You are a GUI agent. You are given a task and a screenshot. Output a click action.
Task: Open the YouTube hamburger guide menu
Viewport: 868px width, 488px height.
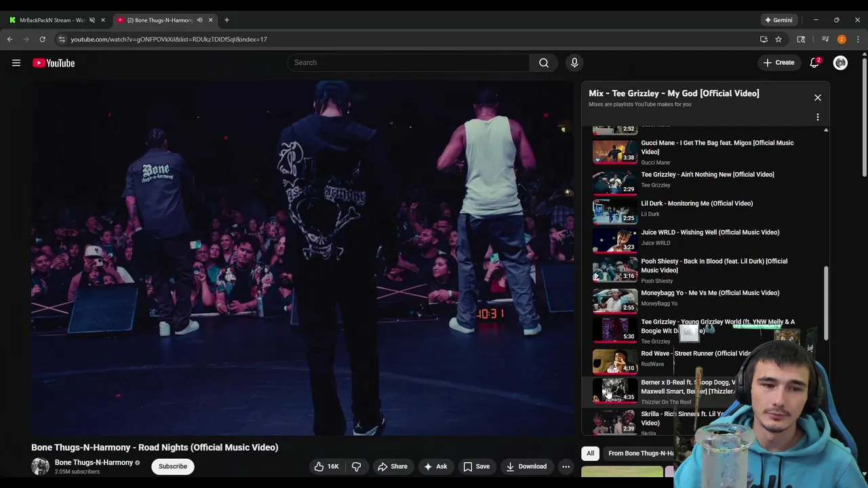[x=16, y=63]
